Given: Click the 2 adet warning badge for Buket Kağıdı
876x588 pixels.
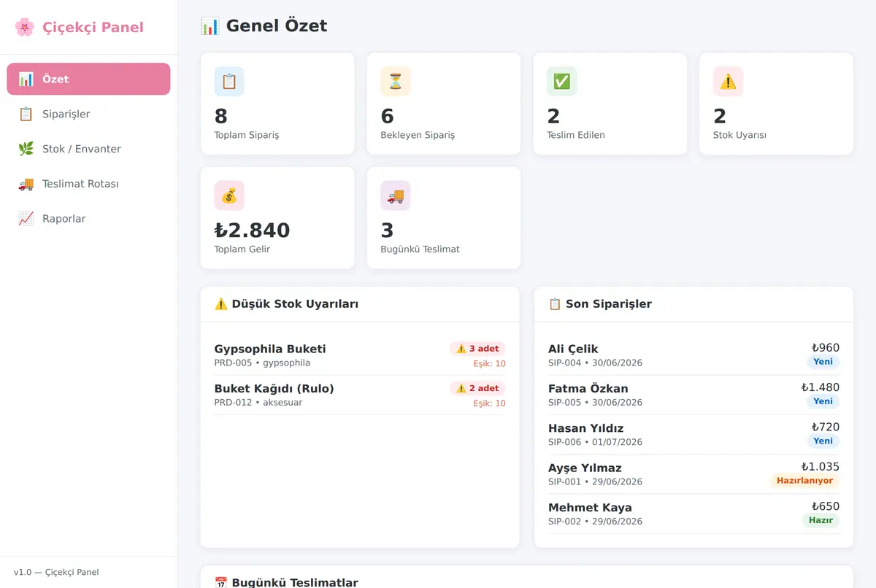Looking at the screenshot, I should 478,389.
